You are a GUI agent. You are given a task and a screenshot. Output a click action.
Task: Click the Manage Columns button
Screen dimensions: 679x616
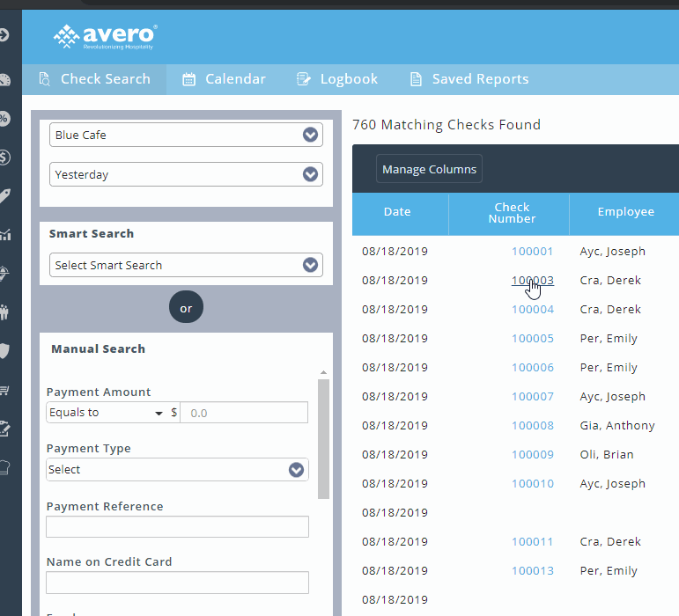(429, 169)
